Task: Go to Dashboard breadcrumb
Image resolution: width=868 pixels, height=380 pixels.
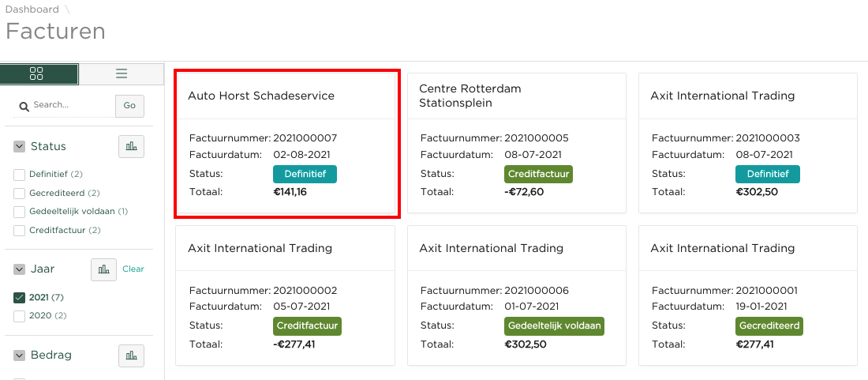Action: tap(32, 9)
